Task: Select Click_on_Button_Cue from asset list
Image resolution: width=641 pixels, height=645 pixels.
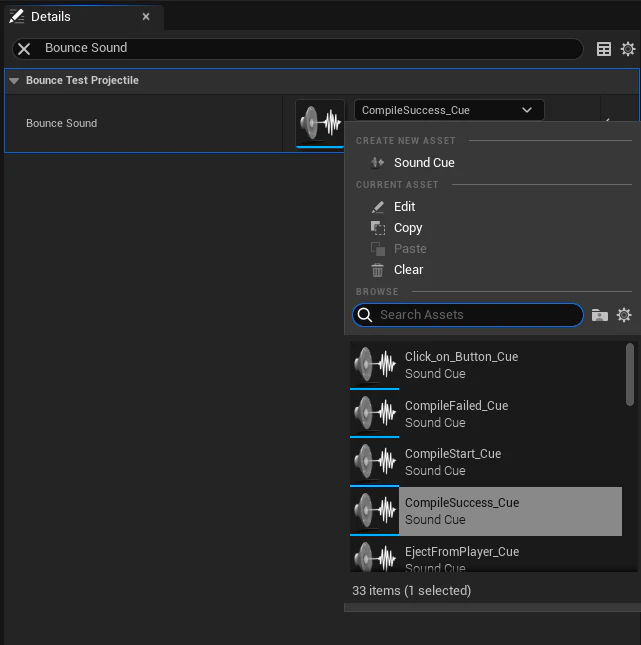Action: [486, 365]
